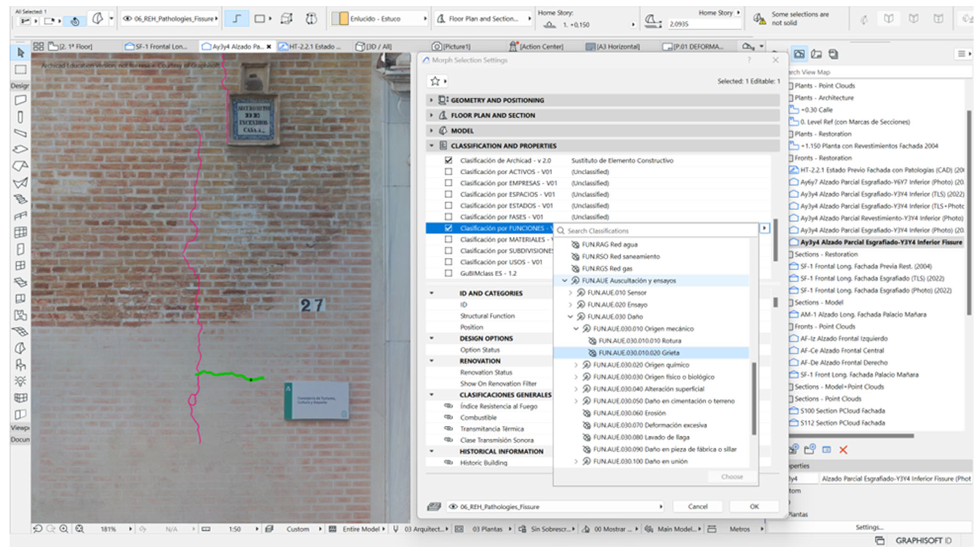980x560 pixels.
Task: Click zoom in magnifier icon
Action: (x=64, y=529)
